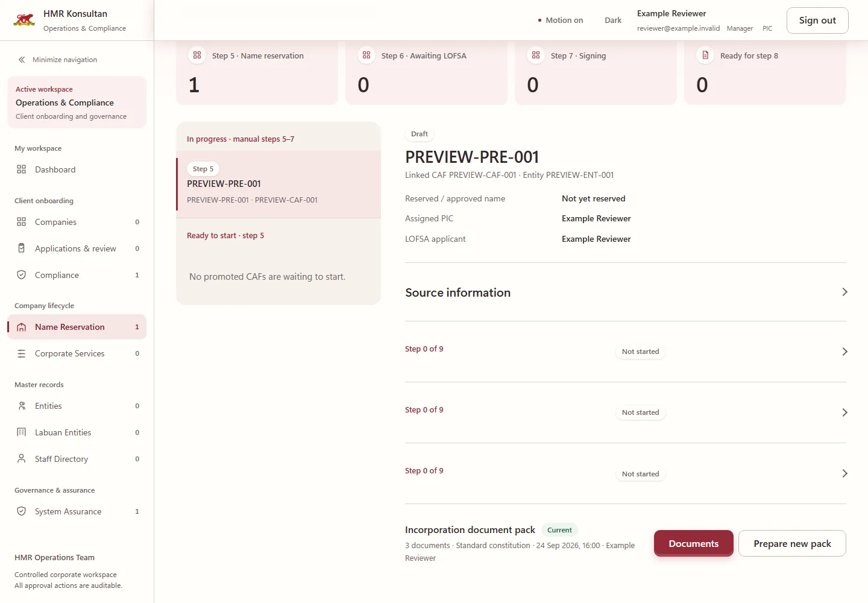Click the HMR Konsultan logo icon
Image resolution: width=868 pixels, height=603 pixels.
pyautogui.click(x=24, y=20)
